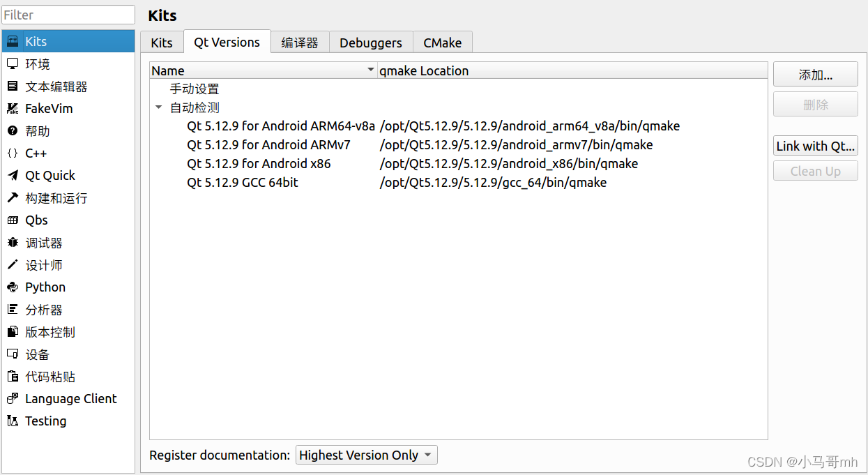Select the Kits icon in the sidebar

(x=13, y=42)
